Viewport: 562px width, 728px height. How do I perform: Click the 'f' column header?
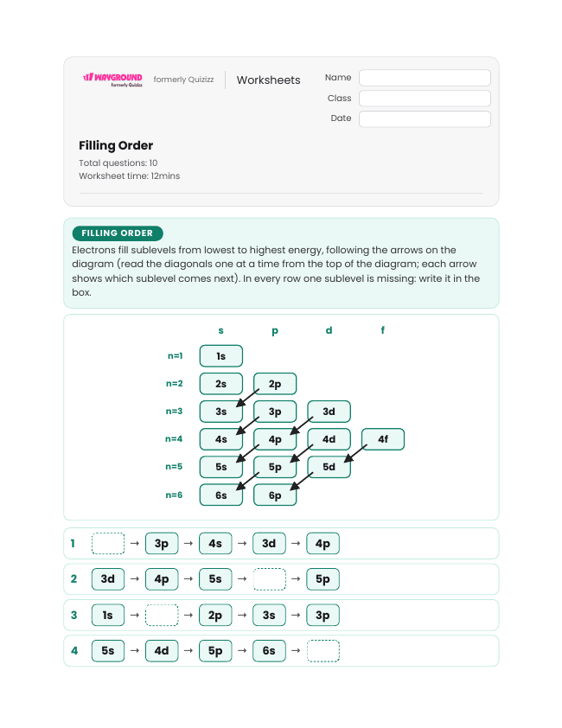(383, 330)
